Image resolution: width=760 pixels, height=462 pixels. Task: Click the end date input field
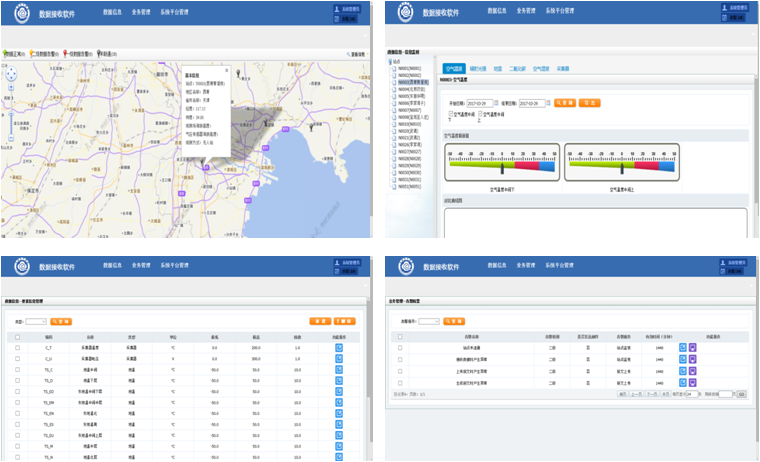click(532, 103)
